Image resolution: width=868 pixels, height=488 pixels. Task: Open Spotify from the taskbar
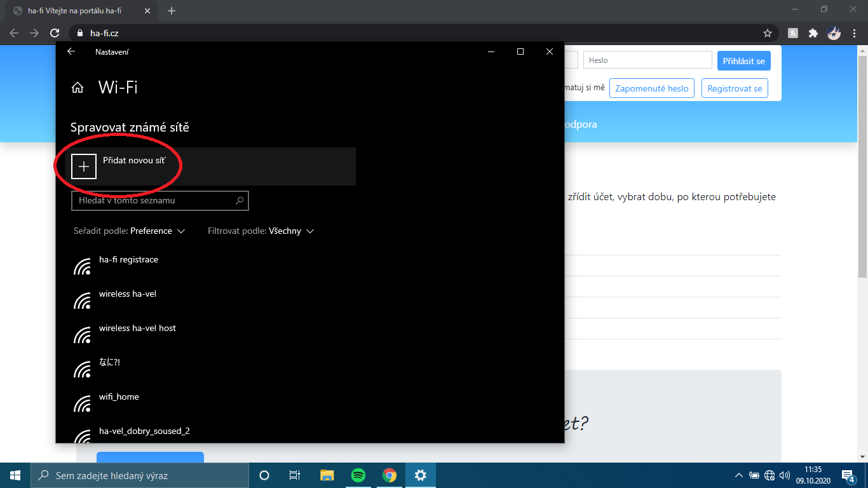click(x=358, y=475)
